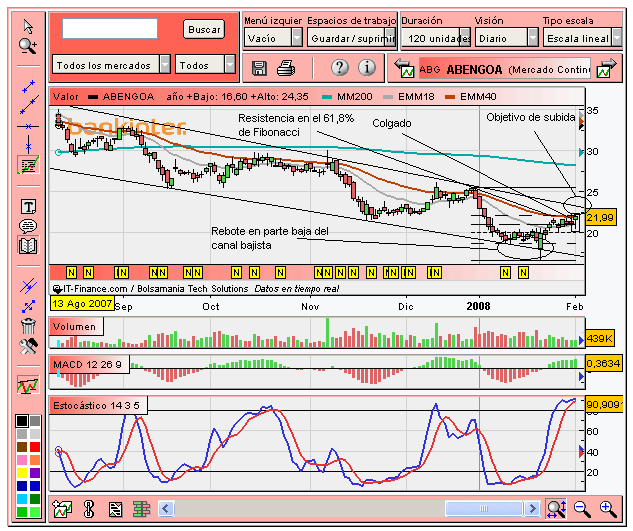Pick the brown color swatch

22,447
